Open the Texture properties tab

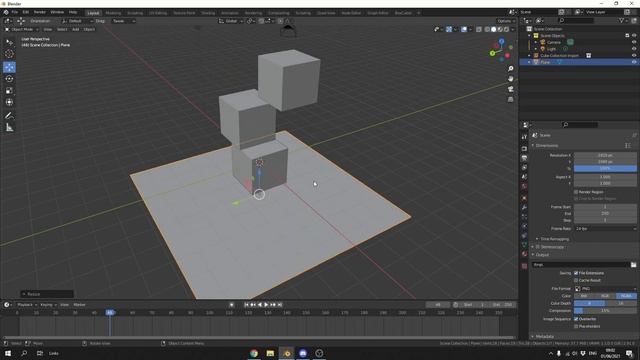524,266
